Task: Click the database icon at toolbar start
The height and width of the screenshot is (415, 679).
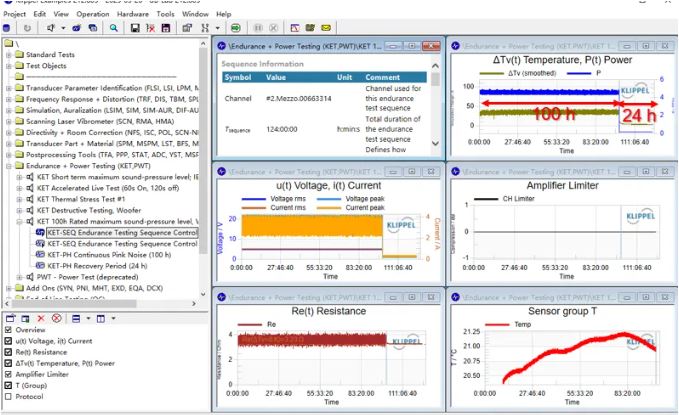Action: coord(6,28)
